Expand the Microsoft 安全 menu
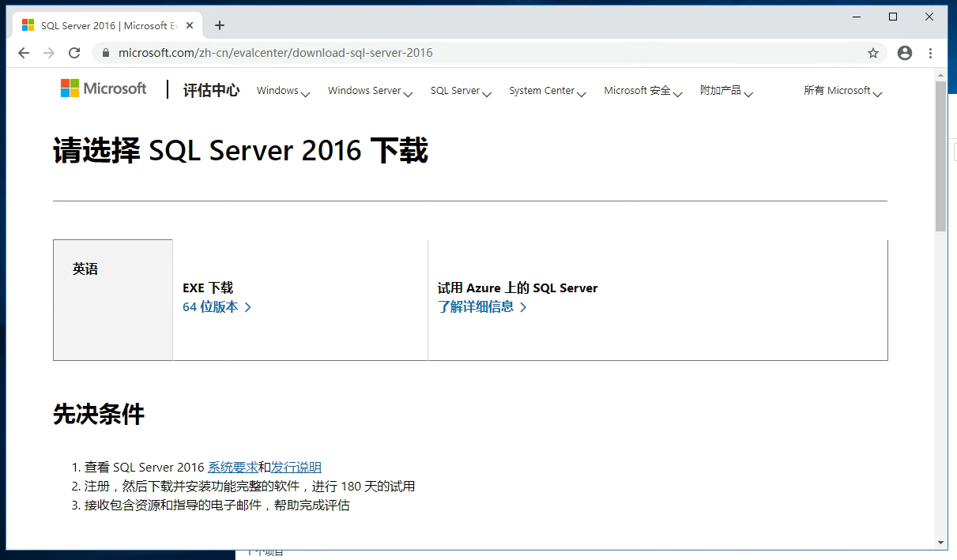Image resolution: width=957 pixels, height=560 pixels. (642, 91)
